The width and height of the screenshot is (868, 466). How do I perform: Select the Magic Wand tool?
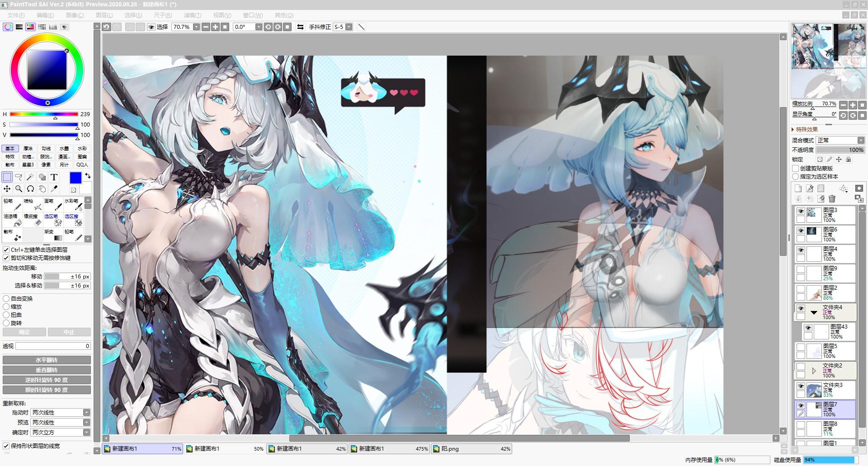pyautogui.click(x=30, y=177)
